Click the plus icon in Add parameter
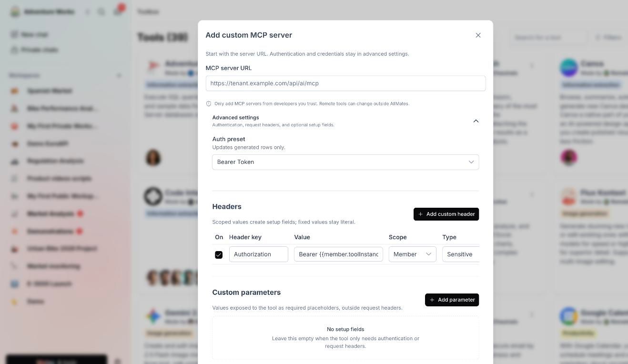This screenshot has width=628, height=364. click(432, 300)
